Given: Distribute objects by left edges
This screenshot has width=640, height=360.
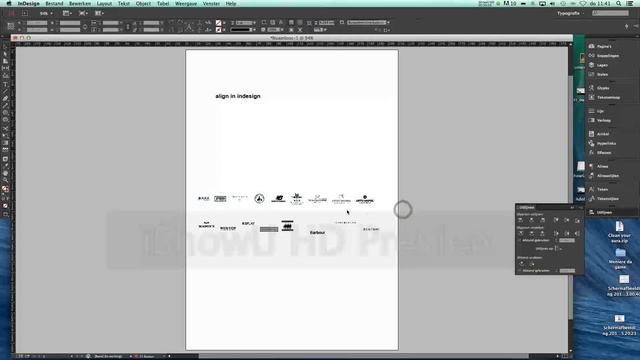Looking at the screenshot, I should click(x=556, y=233).
